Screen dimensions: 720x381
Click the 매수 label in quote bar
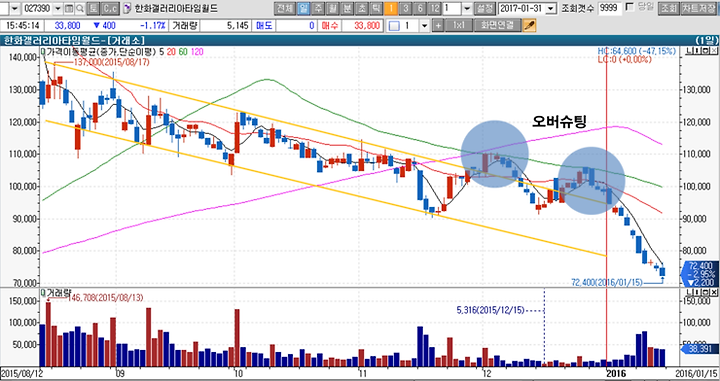click(x=329, y=25)
